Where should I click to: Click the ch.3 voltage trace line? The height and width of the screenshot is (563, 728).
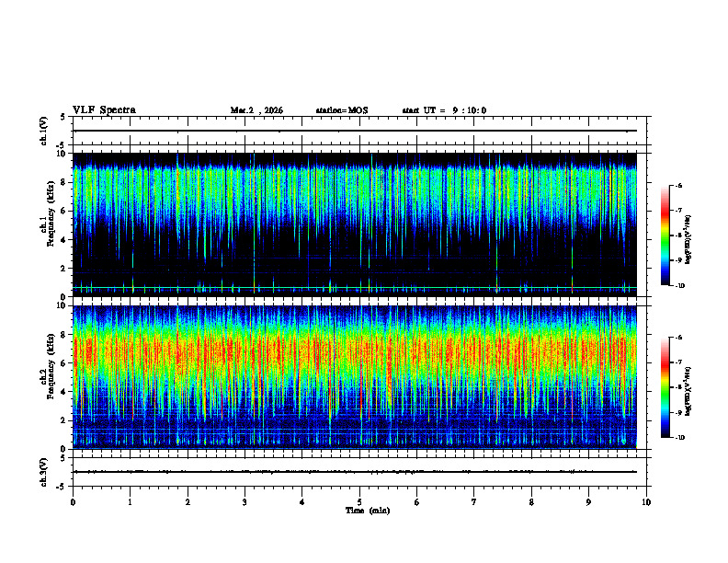coord(355,472)
